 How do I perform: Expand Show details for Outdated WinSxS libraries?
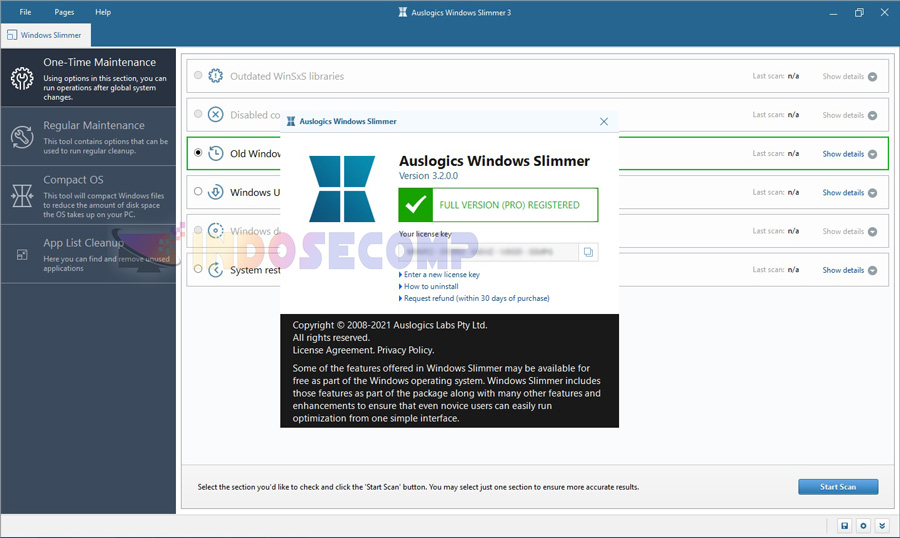849,76
